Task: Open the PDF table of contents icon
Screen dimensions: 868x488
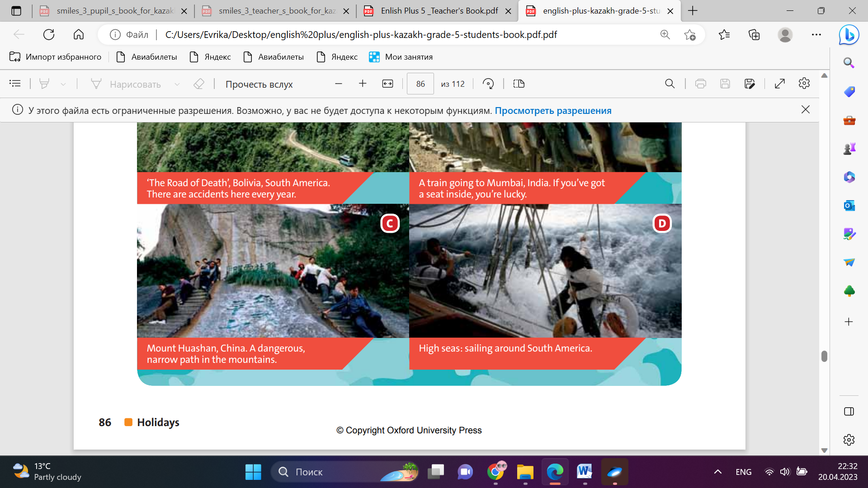Action: click(15, 84)
